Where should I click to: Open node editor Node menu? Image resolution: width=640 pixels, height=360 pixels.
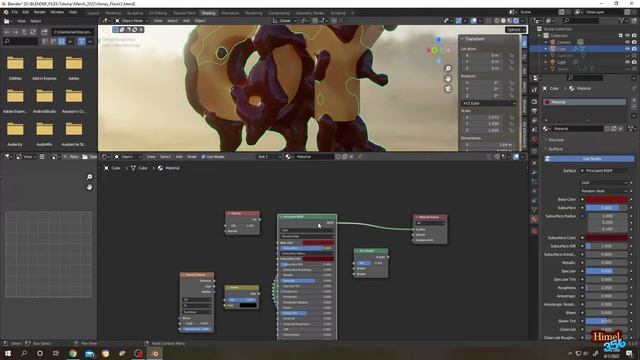click(192, 157)
